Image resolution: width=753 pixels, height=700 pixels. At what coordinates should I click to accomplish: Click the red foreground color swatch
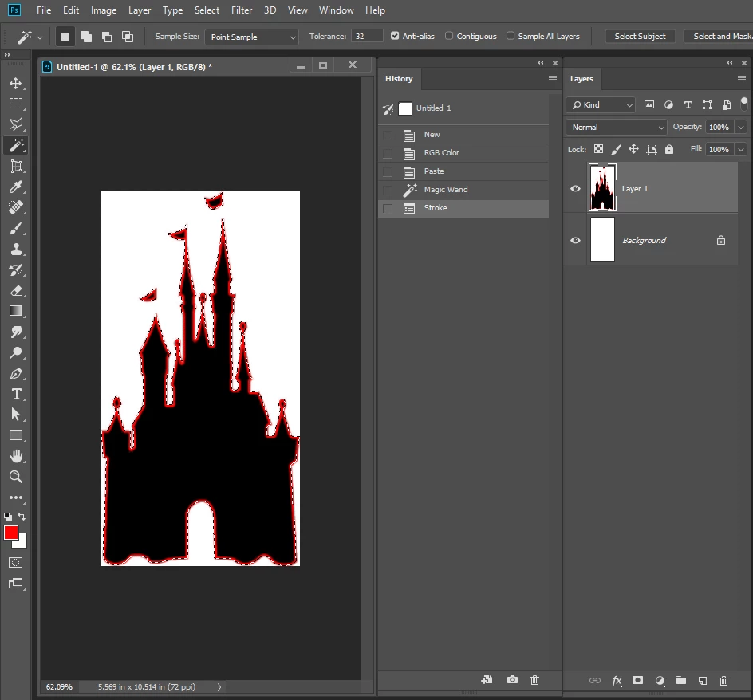coord(11,533)
